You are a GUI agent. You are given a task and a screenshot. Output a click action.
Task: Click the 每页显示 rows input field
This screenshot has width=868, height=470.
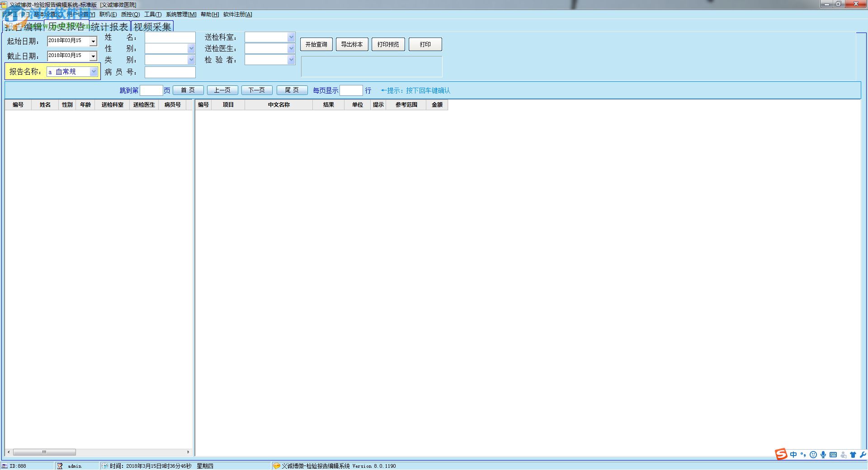[x=351, y=90]
